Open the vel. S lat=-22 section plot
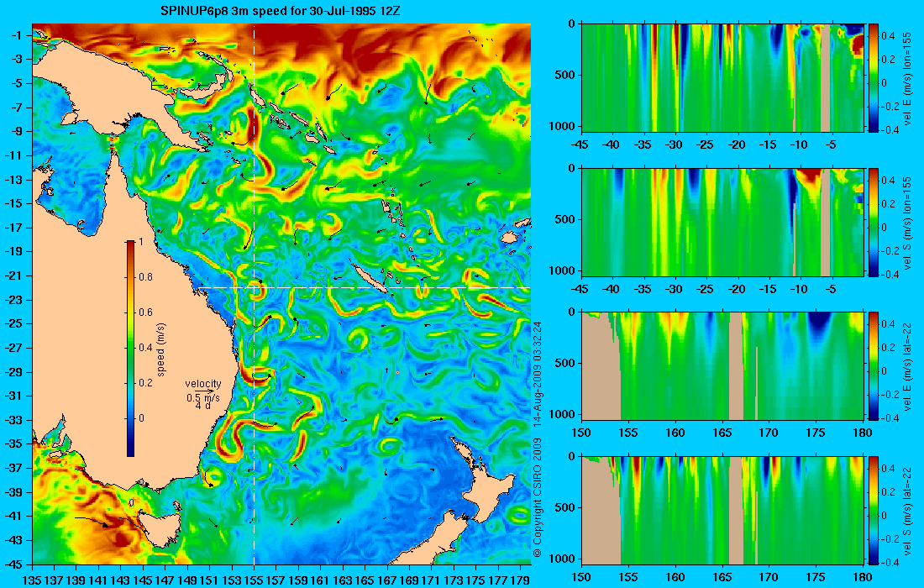Viewport: 924px width, 588px height. (722, 510)
